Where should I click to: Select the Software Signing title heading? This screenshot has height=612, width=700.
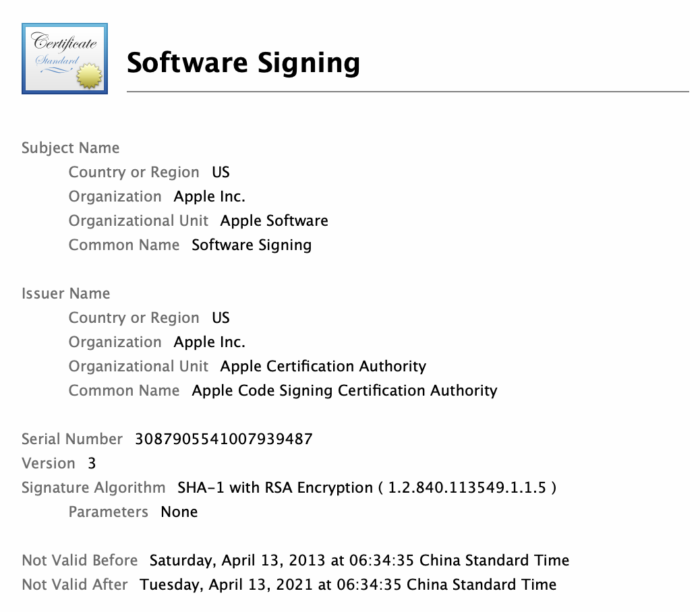coord(243,63)
